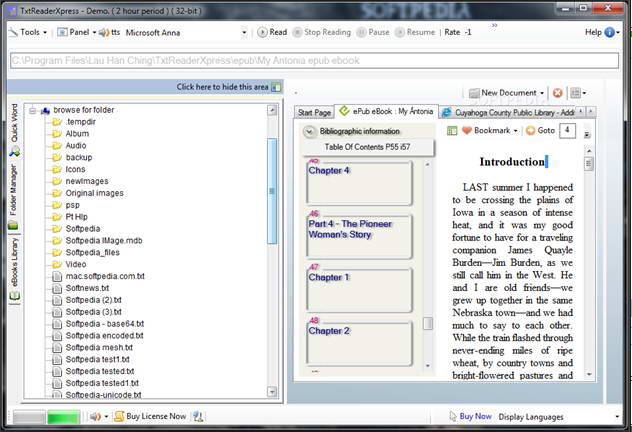The width and height of the screenshot is (632, 432).
Task: Click Stop Reading
Action: 322,32
